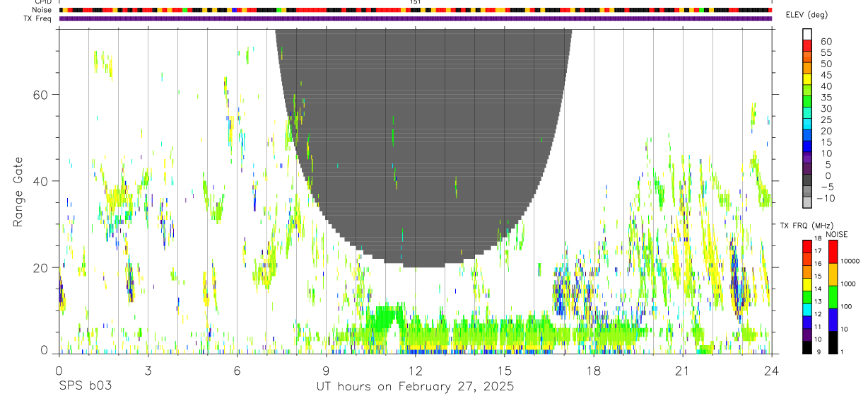Click the "Range Gate" vertical axis title
868x401 pixels.
[18, 192]
